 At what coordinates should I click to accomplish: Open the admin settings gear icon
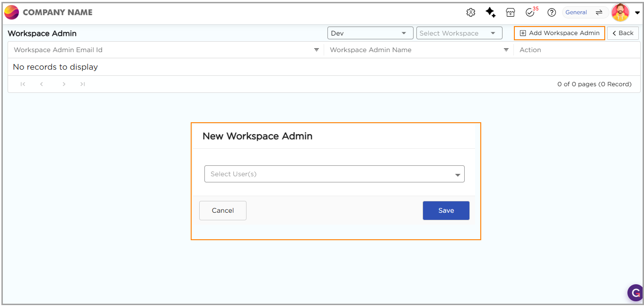pyautogui.click(x=470, y=13)
